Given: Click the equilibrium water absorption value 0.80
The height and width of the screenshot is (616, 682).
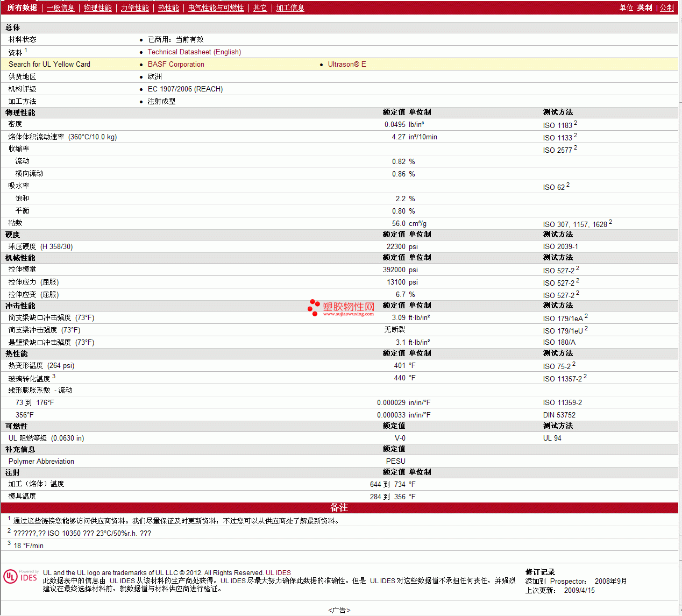Looking at the screenshot, I should coord(399,211).
